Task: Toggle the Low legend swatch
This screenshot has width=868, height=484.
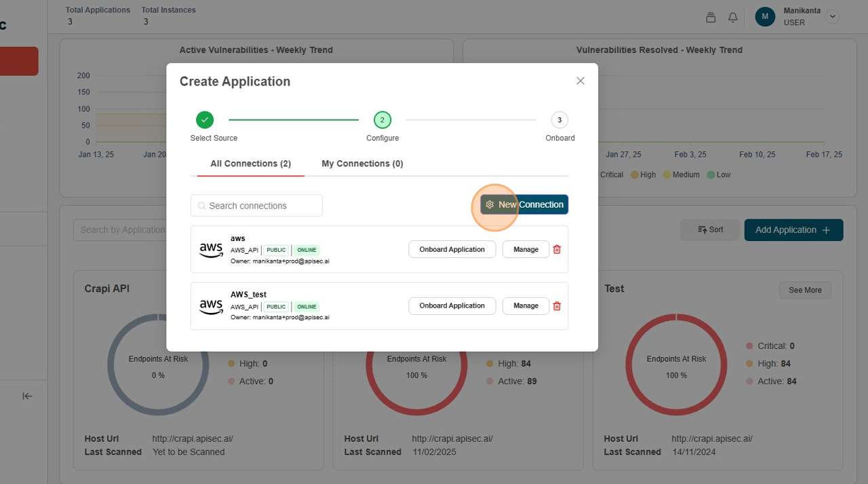Action: (x=711, y=175)
